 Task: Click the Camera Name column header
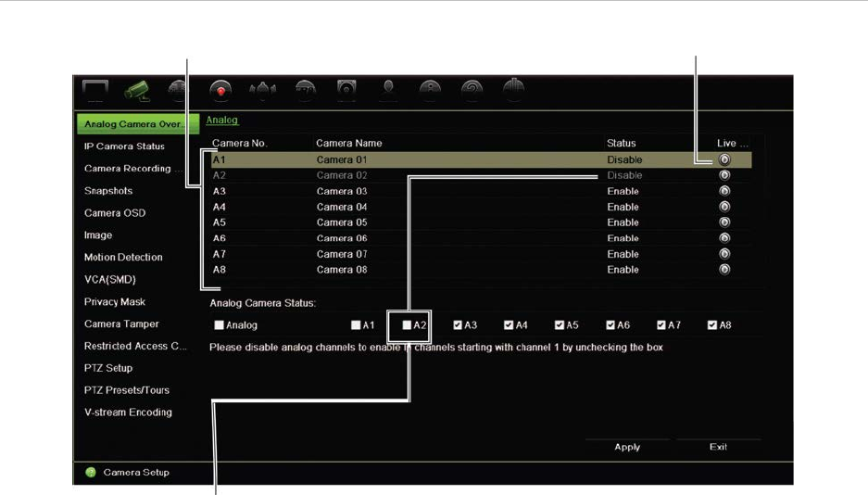click(348, 143)
